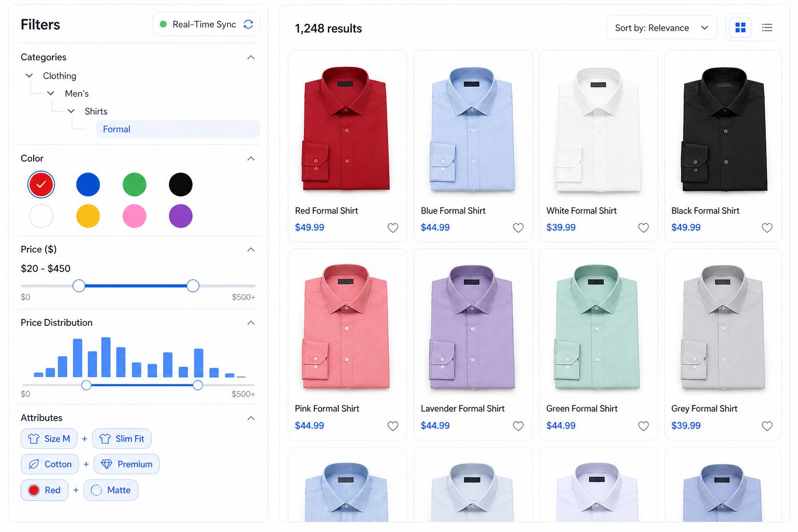Collapse the Men's tree node
798x532 pixels.
click(x=50, y=94)
